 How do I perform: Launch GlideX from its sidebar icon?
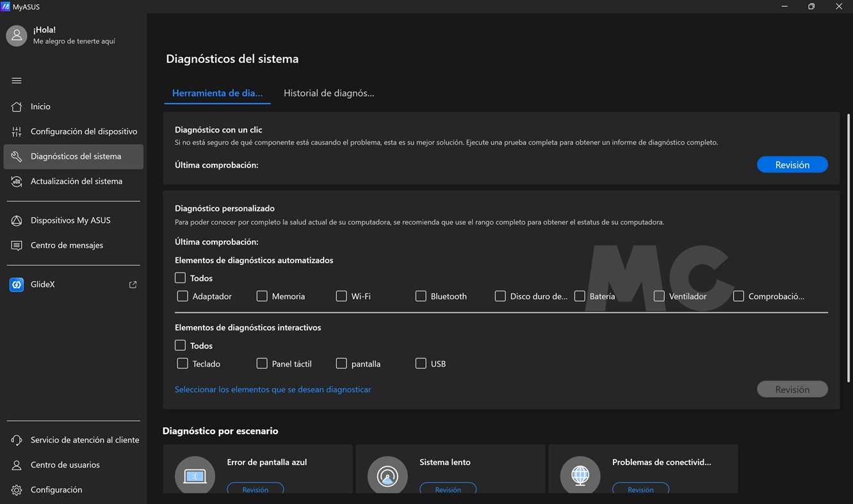click(x=17, y=284)
